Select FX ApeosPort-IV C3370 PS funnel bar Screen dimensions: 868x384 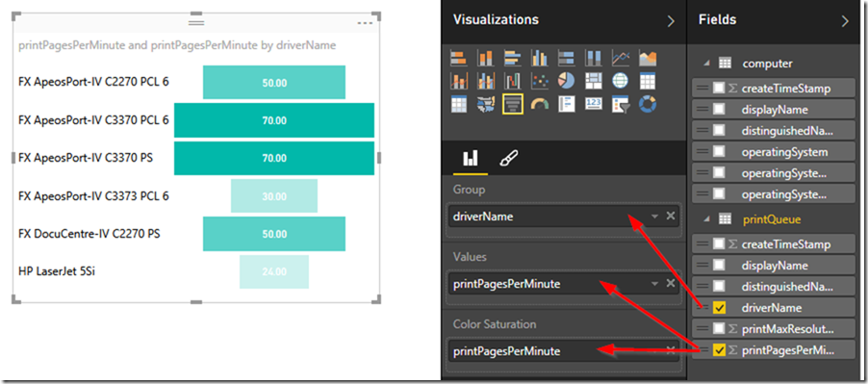[274, 158]
